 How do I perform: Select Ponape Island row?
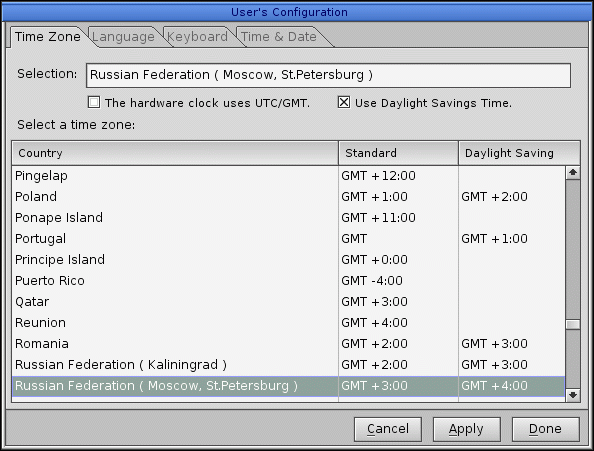[x=288, y=218]
